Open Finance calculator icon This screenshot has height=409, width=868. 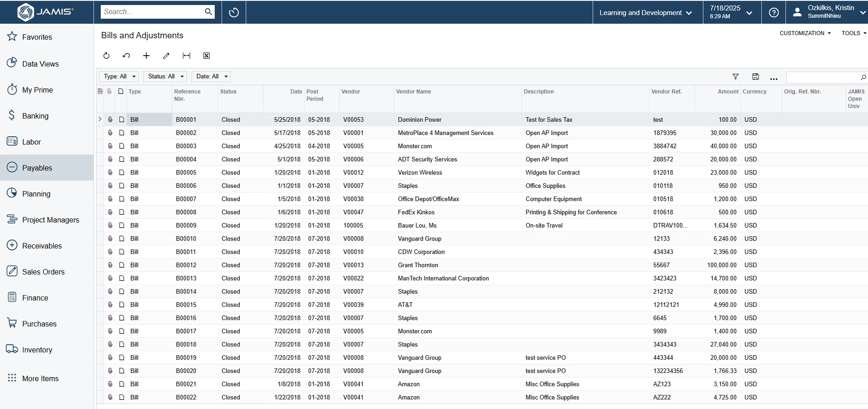click(12, 297)
